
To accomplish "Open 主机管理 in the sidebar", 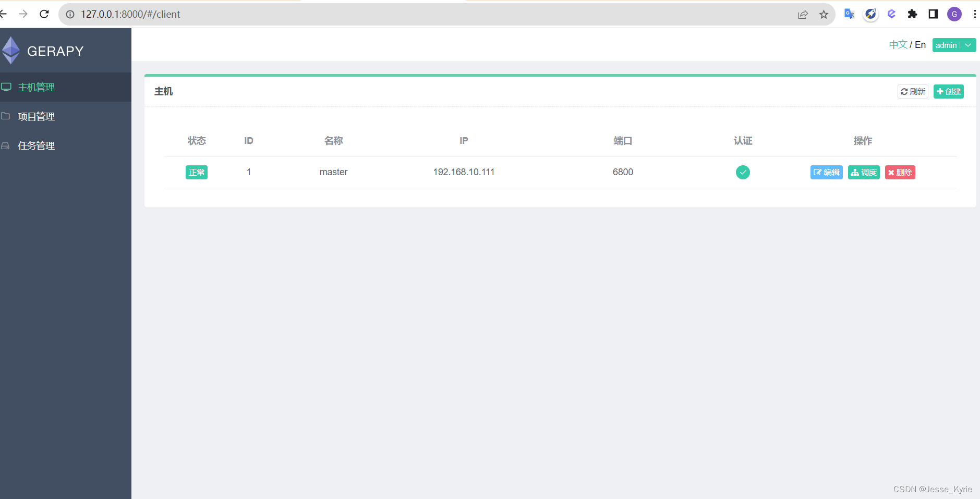I will point(66,87).
